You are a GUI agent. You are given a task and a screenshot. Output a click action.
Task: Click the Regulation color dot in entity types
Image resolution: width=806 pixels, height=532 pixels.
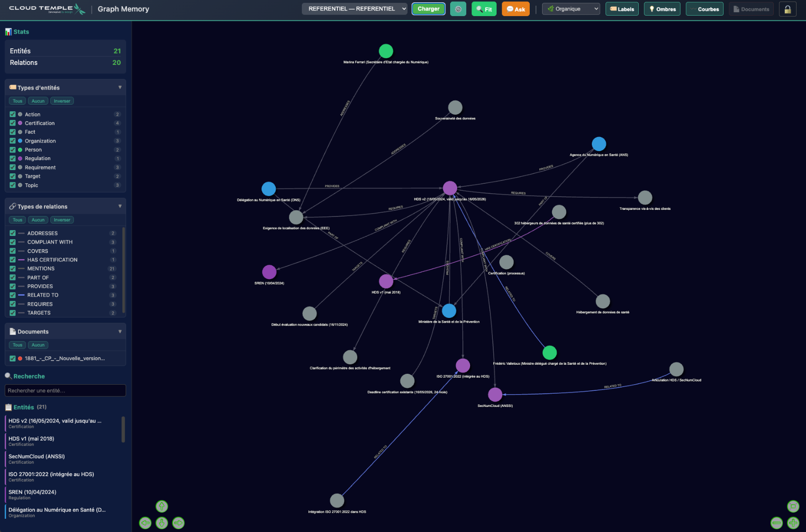(x=19, y=158)
